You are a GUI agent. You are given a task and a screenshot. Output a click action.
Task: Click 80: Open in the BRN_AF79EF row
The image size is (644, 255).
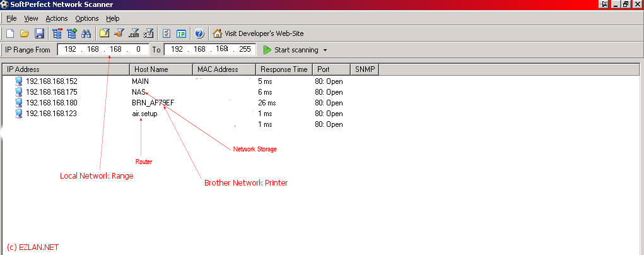(x=329, y=103)
